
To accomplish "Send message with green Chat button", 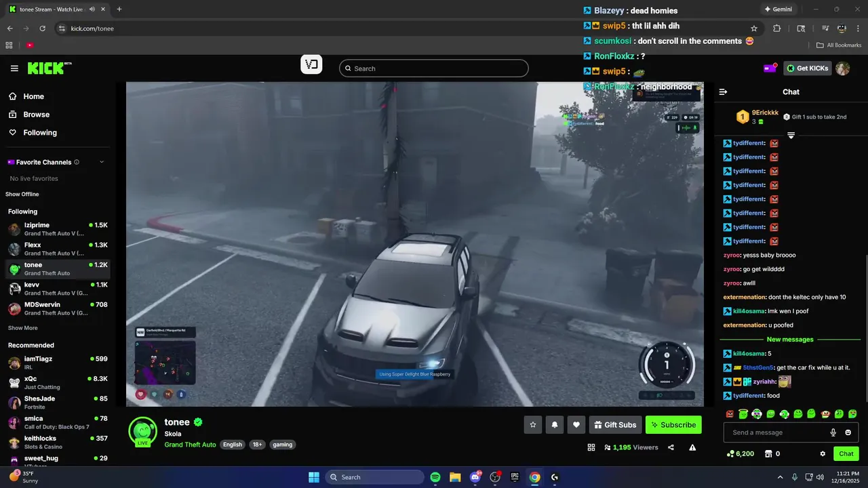I will coord(846,453).
